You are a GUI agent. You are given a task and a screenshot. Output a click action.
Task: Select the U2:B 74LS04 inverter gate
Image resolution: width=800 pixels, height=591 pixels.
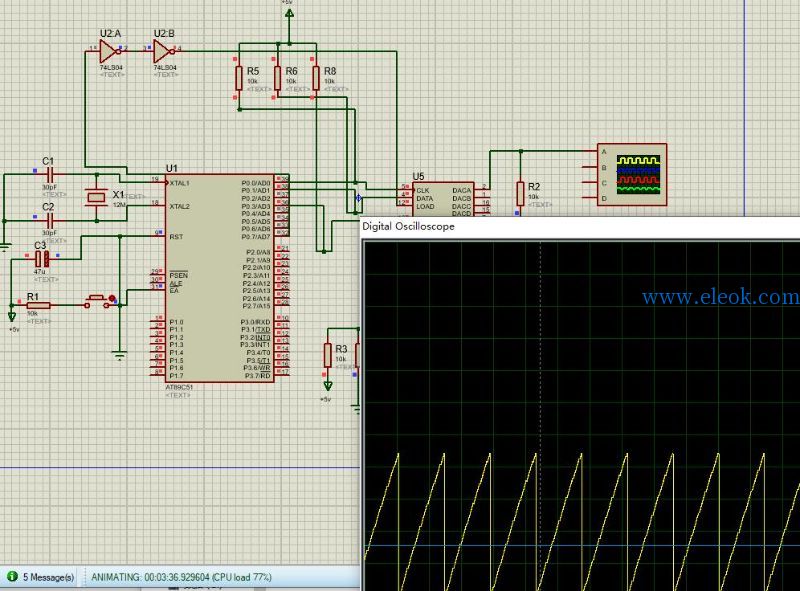pos(164,52)
